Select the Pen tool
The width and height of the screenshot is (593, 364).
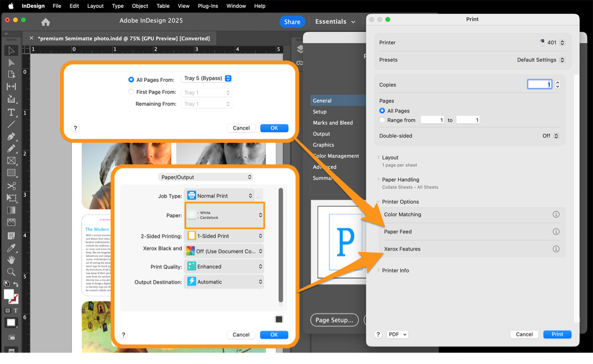point(12,137)
